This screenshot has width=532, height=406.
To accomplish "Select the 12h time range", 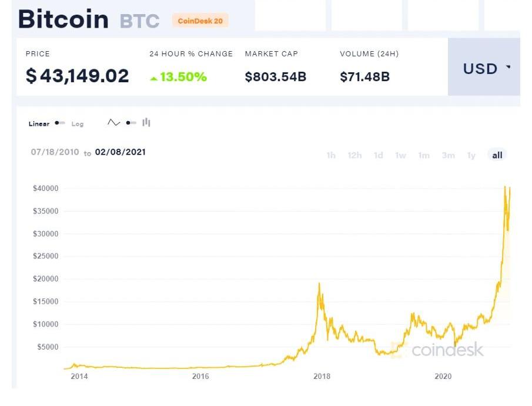I will tap(354, 156).
